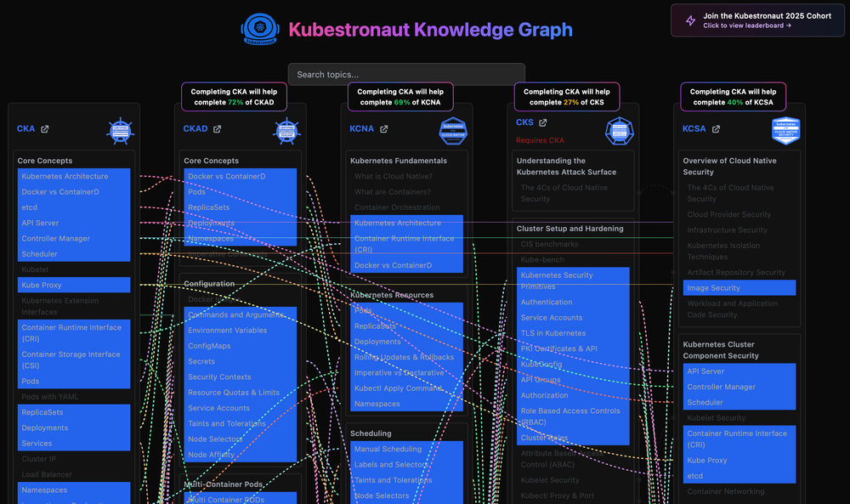Click the CKA certification badge icon
Viewport: 850px width, 504px height.
coord(119,130)
